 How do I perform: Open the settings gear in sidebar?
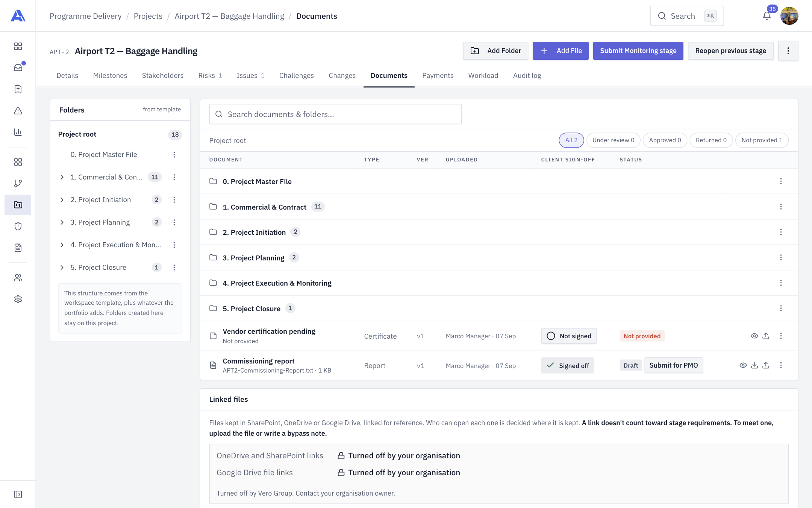pos(18,299)
